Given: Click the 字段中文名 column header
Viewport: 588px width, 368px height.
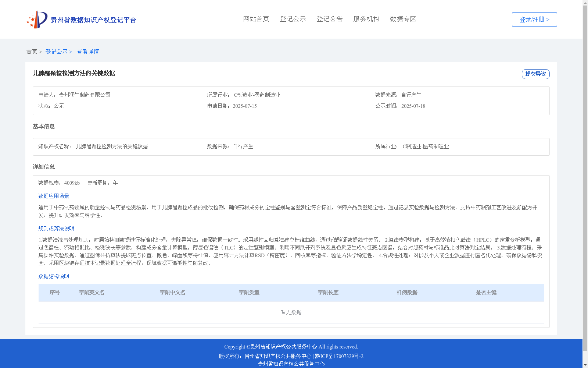Looking at the screenshot, I should point(173,293).
